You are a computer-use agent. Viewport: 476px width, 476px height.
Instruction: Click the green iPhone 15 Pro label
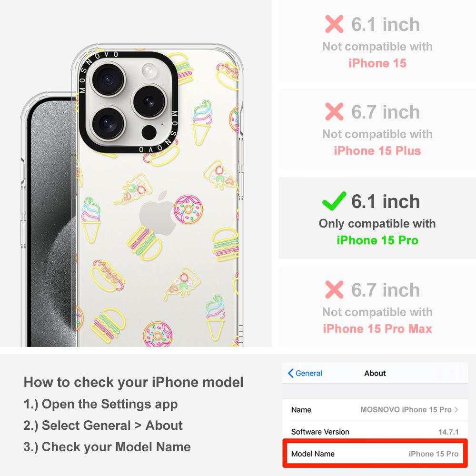(x=377, y=240)
